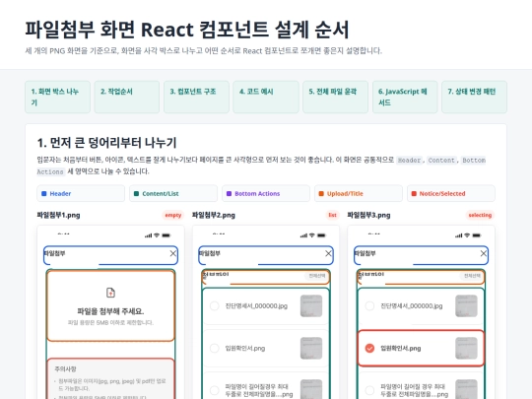This screenshot has height=399, width=532.
Task: Click the page title 파일첨부 화면 React 컴포넌트 설계 순서
Action: pyautogui.click(x=187, y=30)
